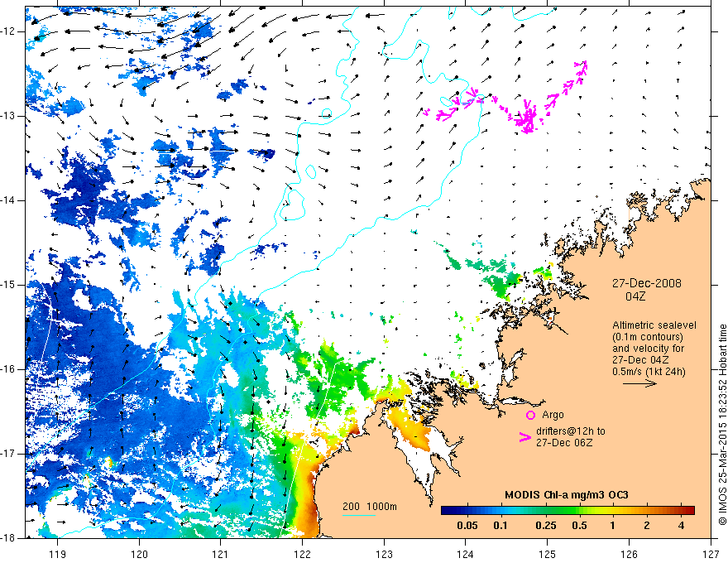Click latitude axis label -14
This screenshot has width=728, height=563.
[x=8, y=200]
